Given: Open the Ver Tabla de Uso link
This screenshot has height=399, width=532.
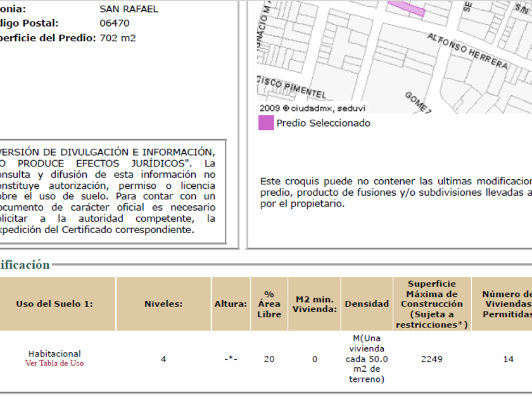Looking at the screenshot, I should click(54, 364).
